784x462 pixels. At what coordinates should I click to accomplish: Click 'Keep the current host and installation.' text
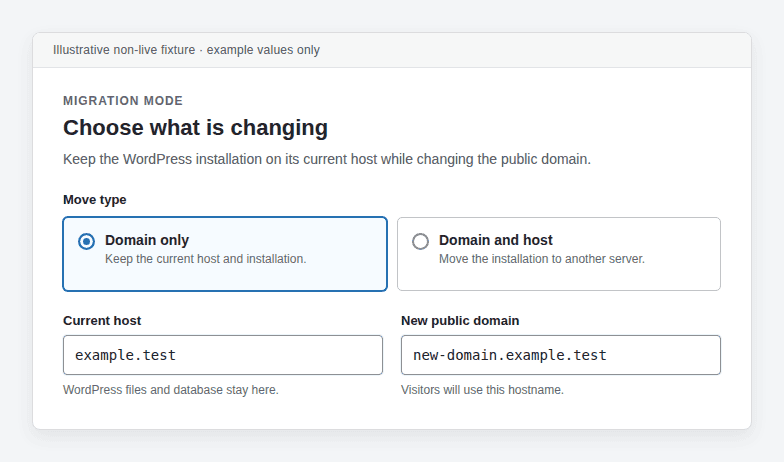coord(206,259)
